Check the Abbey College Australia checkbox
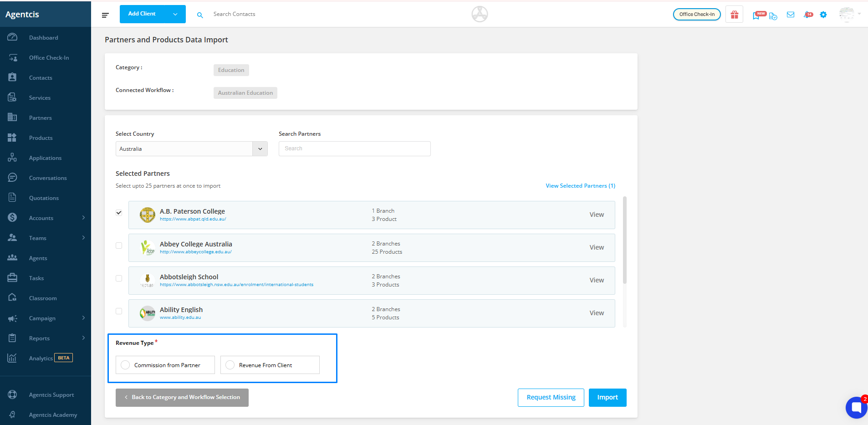This screenshot has width=868, height=425. 119,246
